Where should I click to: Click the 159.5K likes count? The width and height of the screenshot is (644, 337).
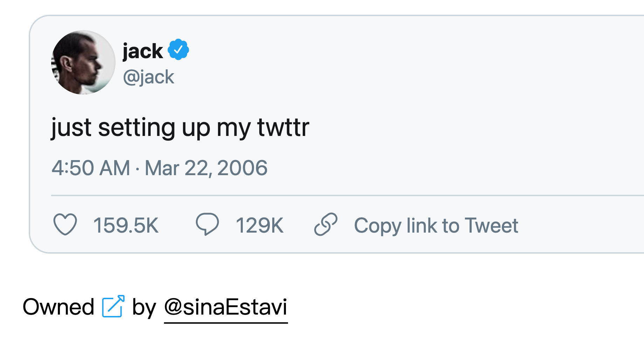click(x=126, y=225)
